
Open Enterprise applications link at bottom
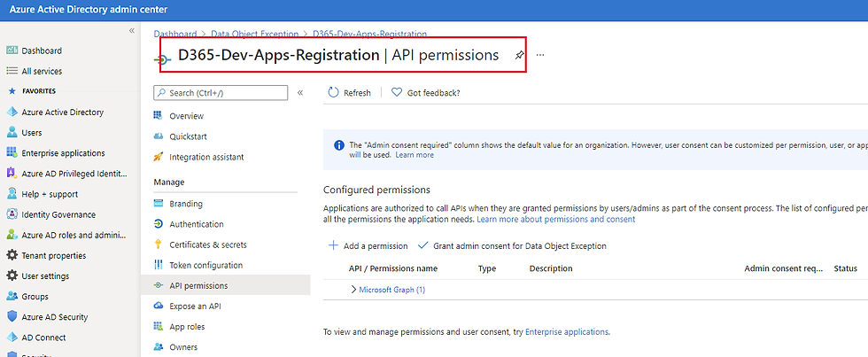[x=567, y=332]
